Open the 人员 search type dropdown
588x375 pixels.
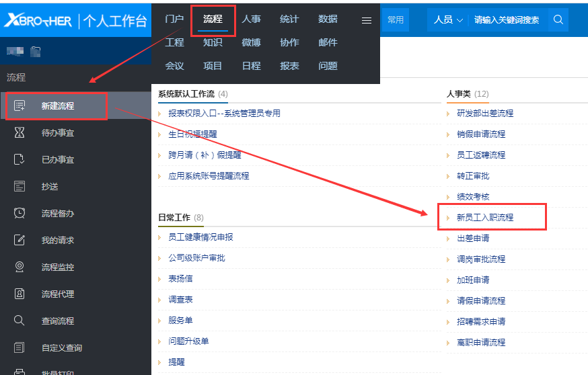pyautogui.click(x=448, y=20)
